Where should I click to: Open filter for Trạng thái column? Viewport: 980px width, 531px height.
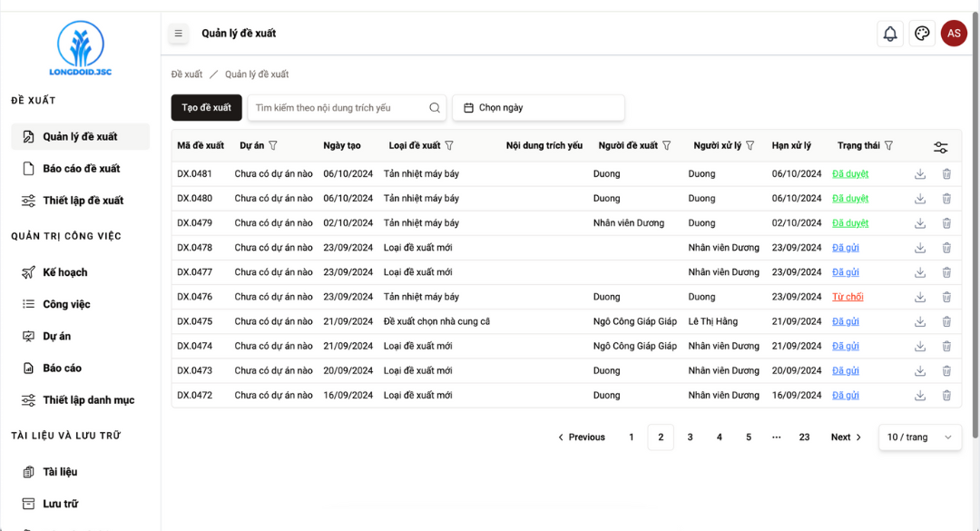click(x=889, y=146)
